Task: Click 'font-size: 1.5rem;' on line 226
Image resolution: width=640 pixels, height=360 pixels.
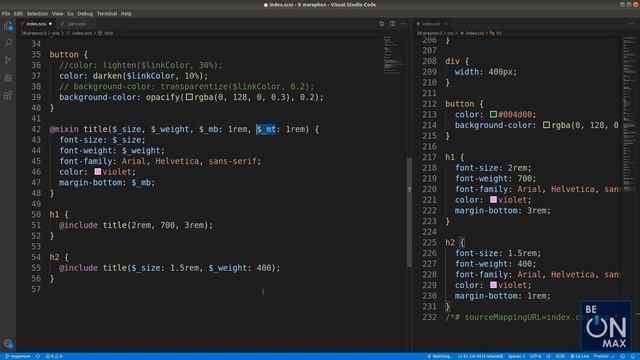Action: (x=498, y=253)
